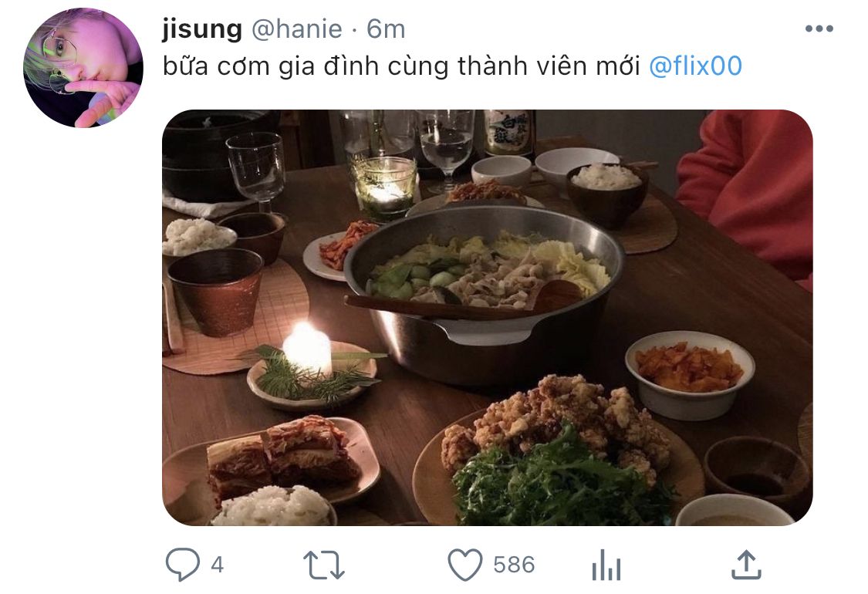Open jisung's profile picture avatar
Image resolution: width=868 pixels, height=594 pixels.
83,68
